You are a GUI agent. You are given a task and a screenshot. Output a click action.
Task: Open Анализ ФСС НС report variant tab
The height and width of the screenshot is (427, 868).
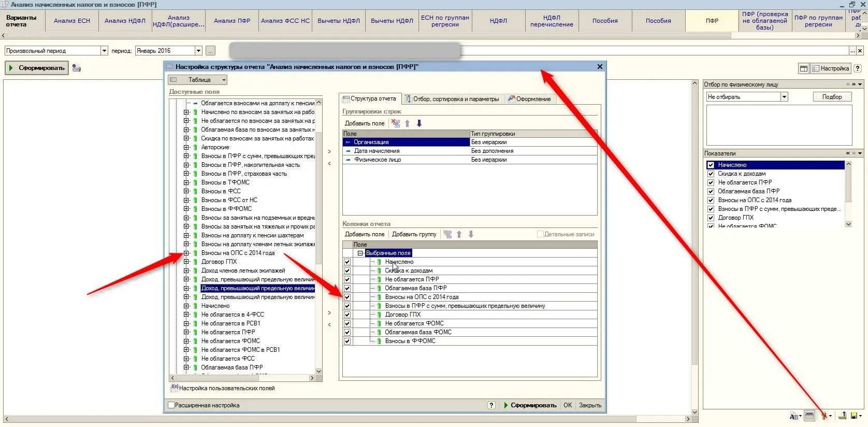tap(285, 21)
